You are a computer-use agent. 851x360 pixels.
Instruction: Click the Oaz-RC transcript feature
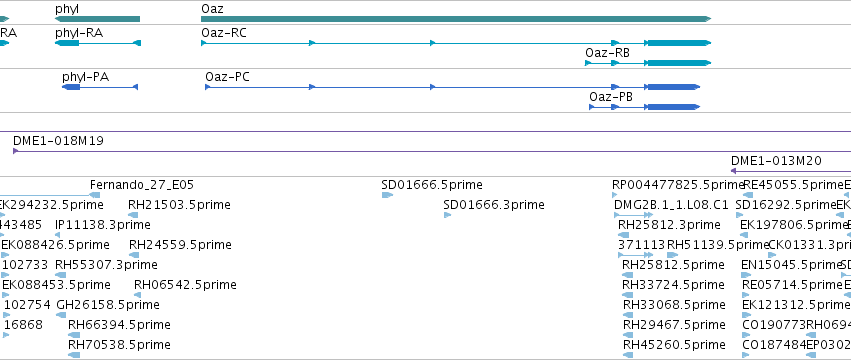(x=456, y=43)
